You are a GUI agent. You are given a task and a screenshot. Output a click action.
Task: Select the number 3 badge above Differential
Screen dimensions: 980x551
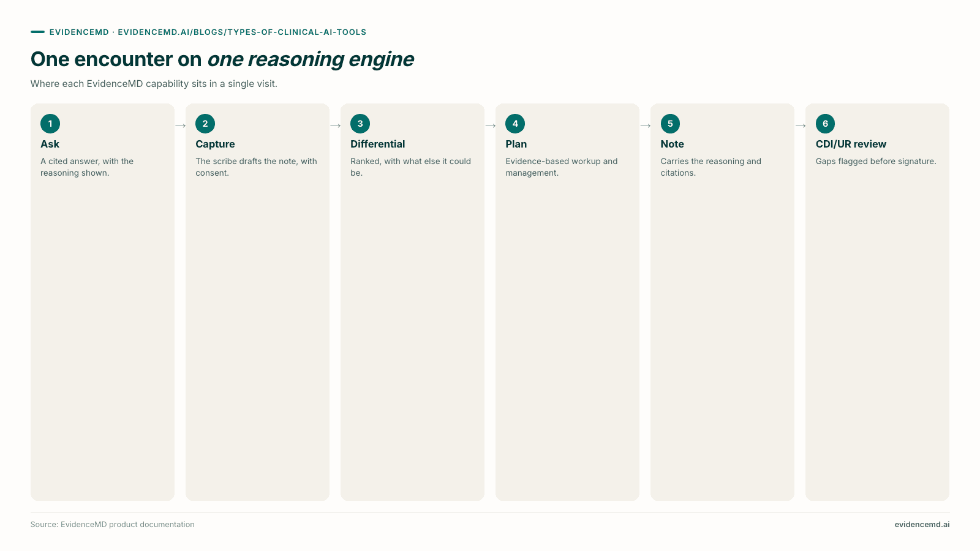(360, 124)
